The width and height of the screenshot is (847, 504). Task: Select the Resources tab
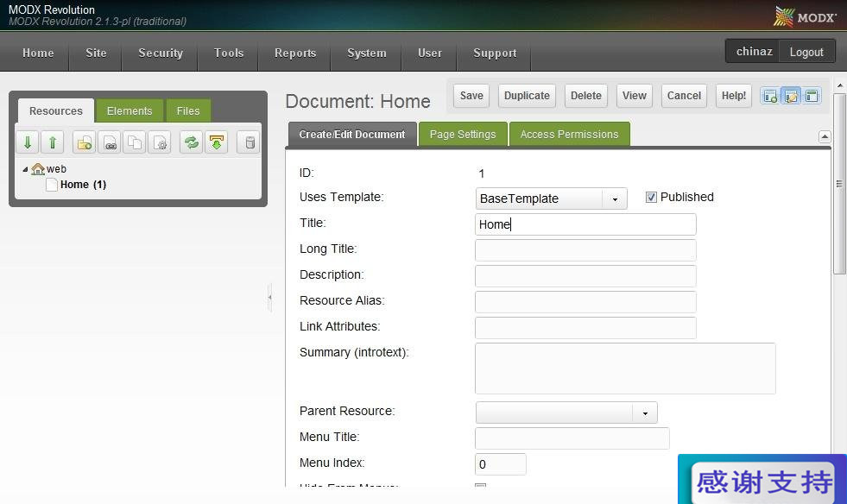coord(56,110)
